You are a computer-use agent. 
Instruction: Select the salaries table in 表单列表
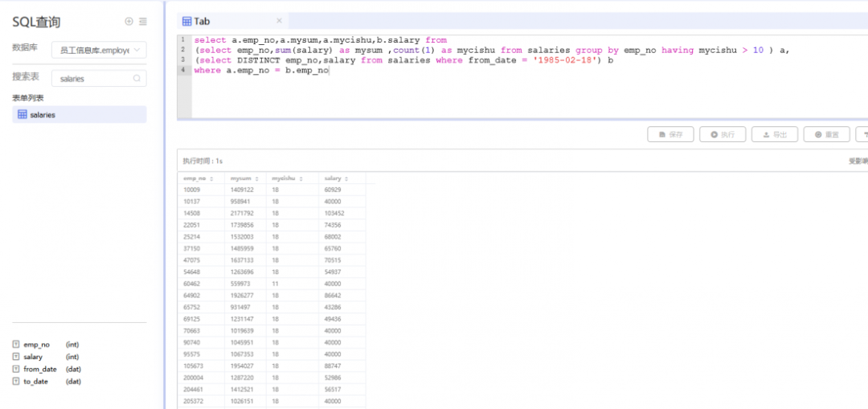click(79, 115)
